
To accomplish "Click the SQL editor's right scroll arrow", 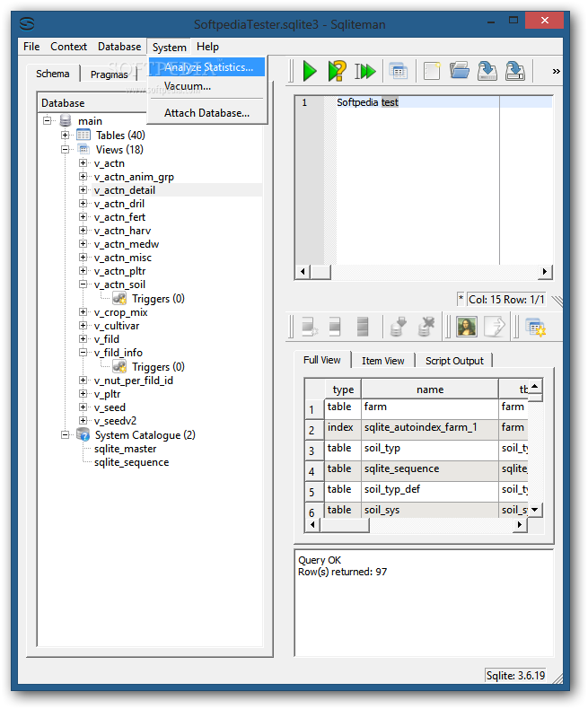I will click(545, 272).
